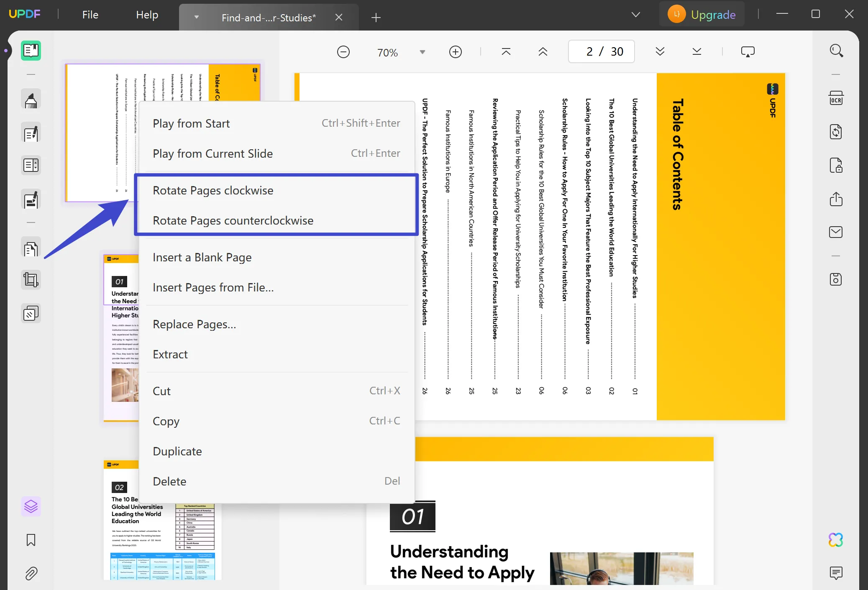Image resolution: width=868 pixels, height=590 pixels.
Task: Select Rotate Pages clockwise
Action: click(277, 190)
